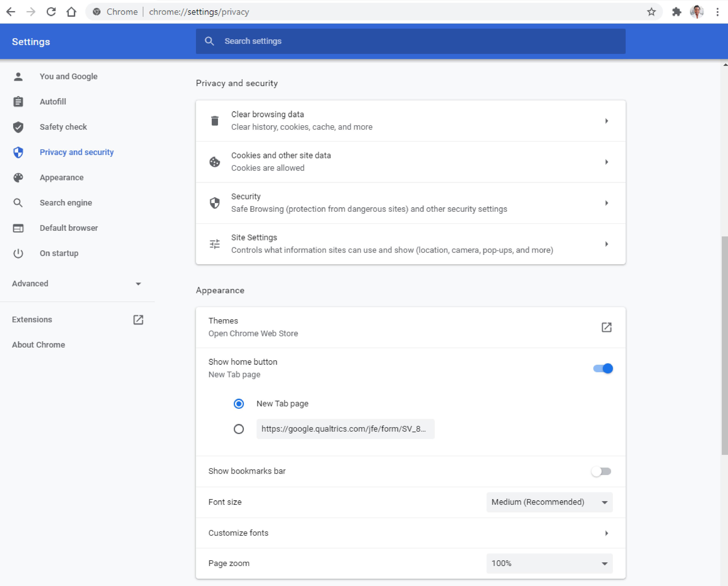Open the Extensions puzzle icon
Image resolution: width=728 pixels, height=586 pixels.
(x=677, y=12)
